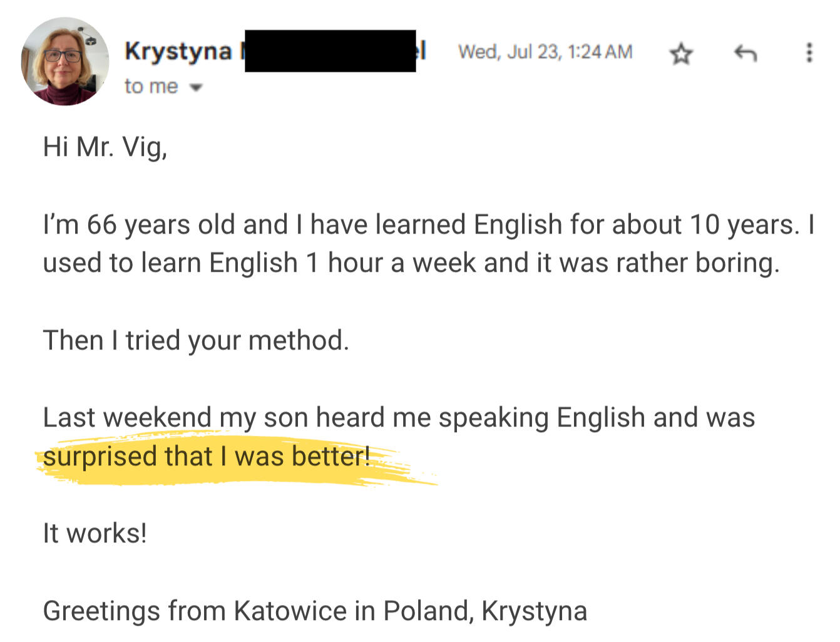
Task: Star this email from Krystyna
Action: click(x=681, y=54)
